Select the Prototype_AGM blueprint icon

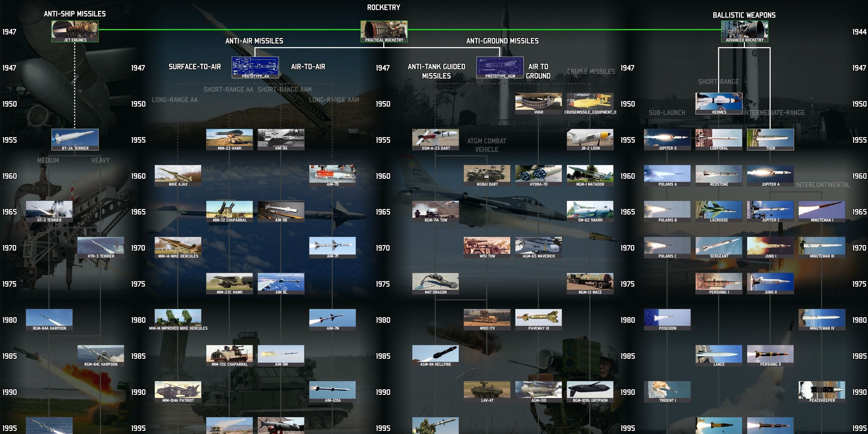tap(500, 67)
